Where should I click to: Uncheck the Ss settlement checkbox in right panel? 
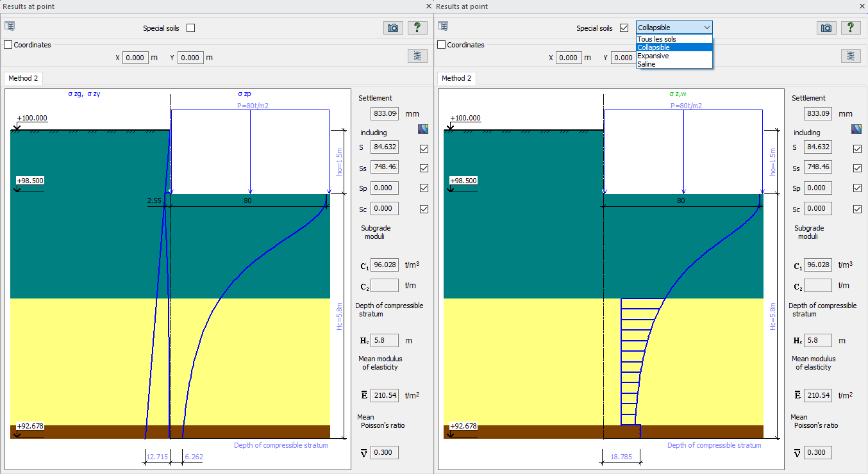(857, 168)
